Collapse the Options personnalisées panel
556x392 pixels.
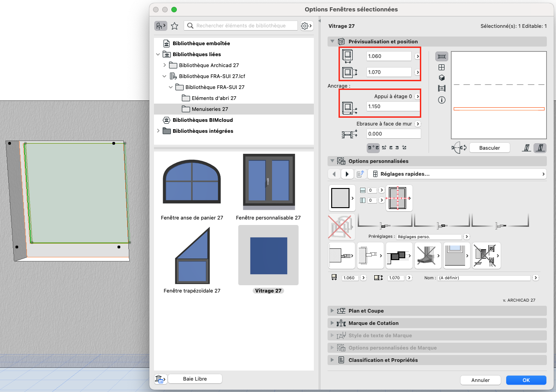(x=332, y=161)
